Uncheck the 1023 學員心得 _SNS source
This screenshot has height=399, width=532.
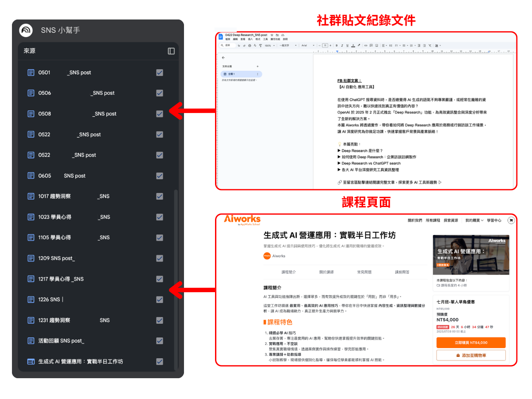pyautogui.click(x=160, y=217)
